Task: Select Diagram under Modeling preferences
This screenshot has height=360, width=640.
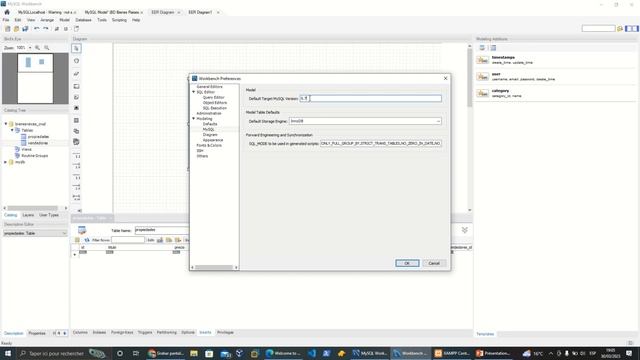Action: pos(210,135)
